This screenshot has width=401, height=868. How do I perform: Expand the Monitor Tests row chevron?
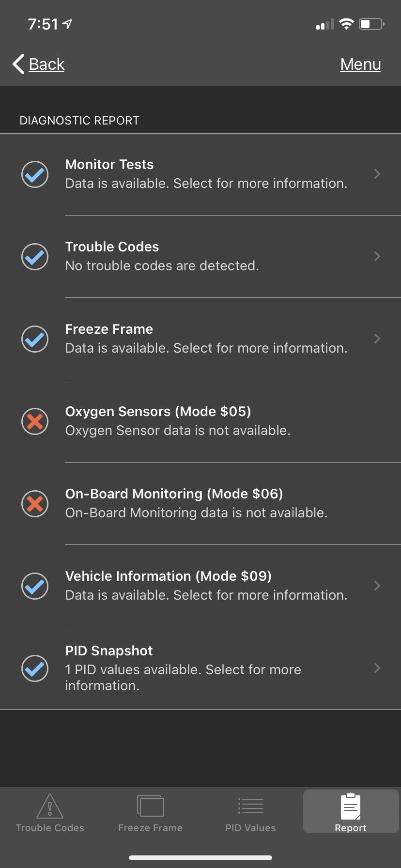point(377,174)
